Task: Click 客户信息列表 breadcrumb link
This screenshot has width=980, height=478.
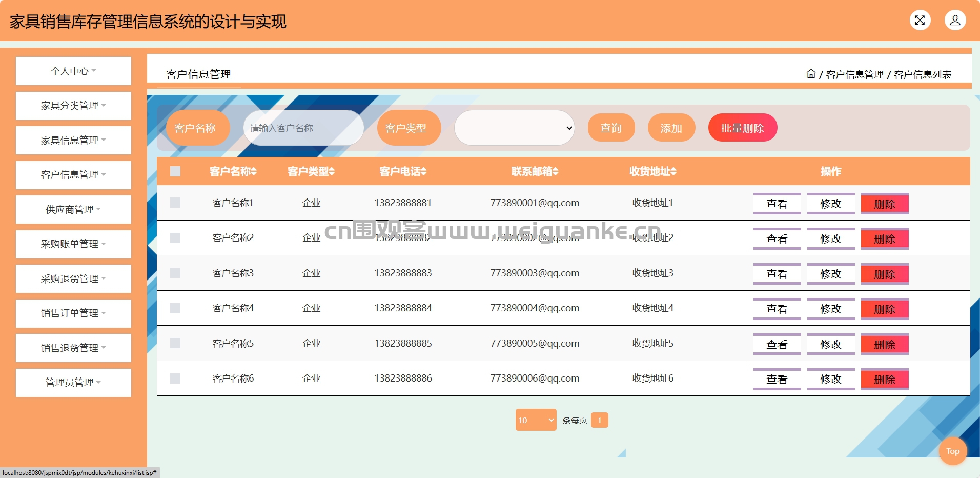Action: point(923,74)
